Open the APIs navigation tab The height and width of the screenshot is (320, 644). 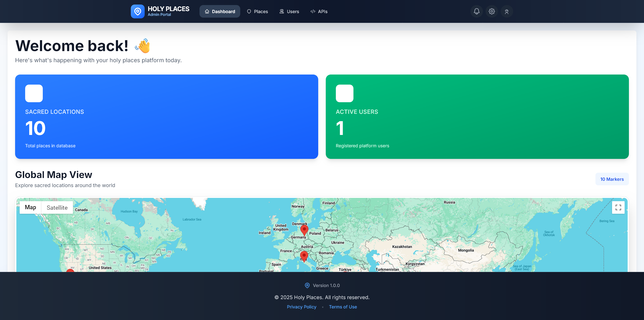pos(319,11)
